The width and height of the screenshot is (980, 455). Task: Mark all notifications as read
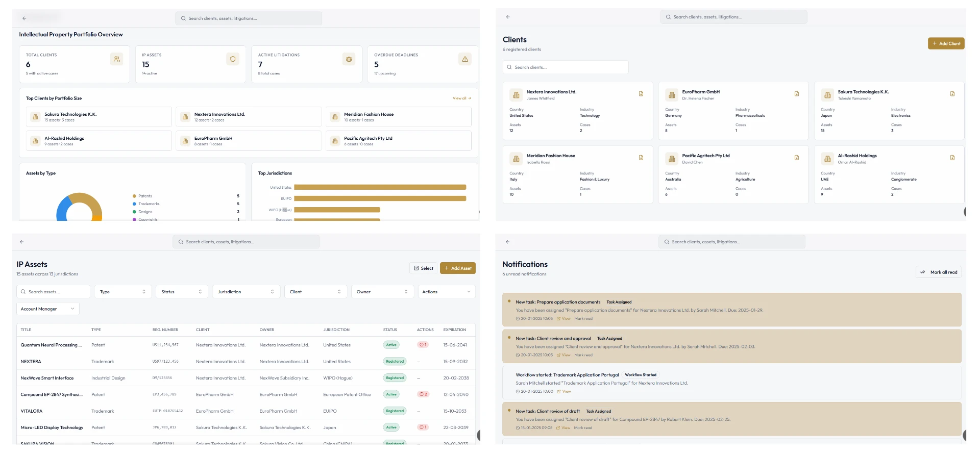tap(939, 272)
